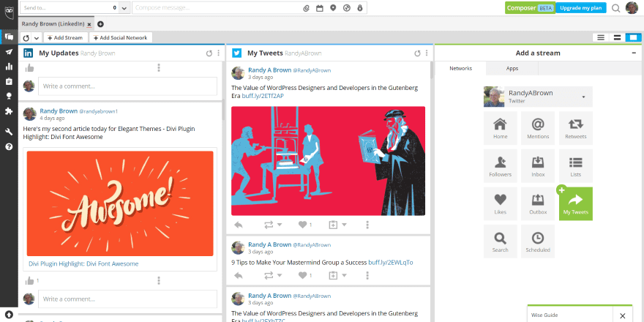The width and height of the screenshot is (644, 322).
Task: Add the Retweets stream tile
Action: (x=576, y=128)
